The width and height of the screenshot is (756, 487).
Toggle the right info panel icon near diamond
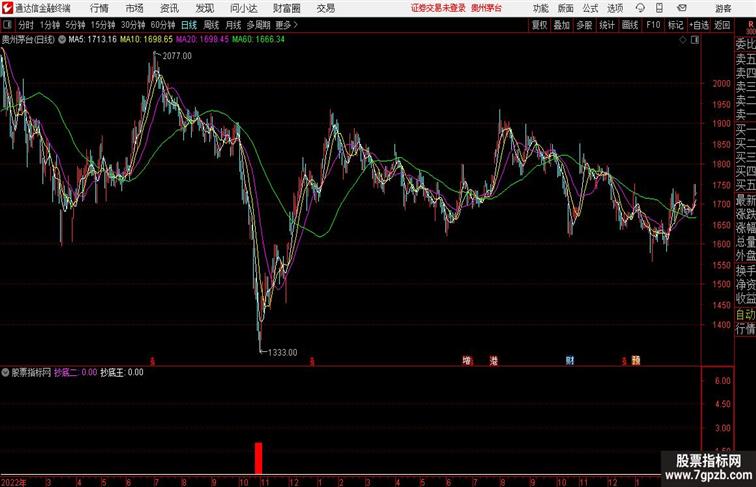point(695,40)
